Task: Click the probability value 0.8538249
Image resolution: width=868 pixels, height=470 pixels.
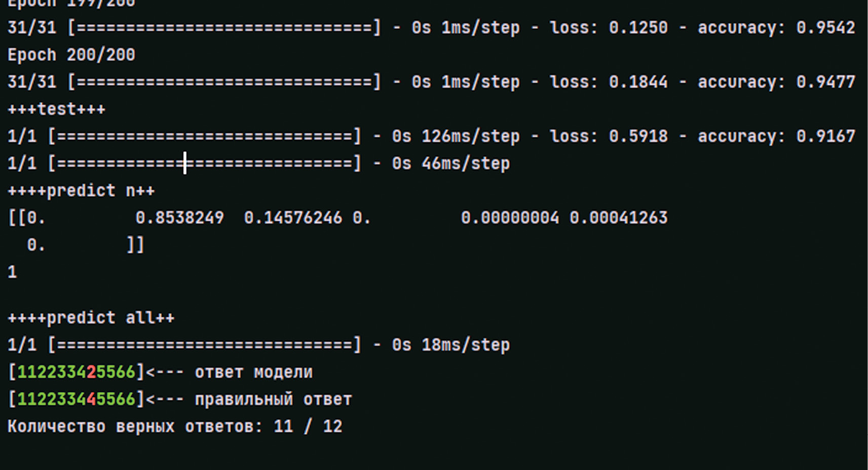Action: [x=179, y=218]
